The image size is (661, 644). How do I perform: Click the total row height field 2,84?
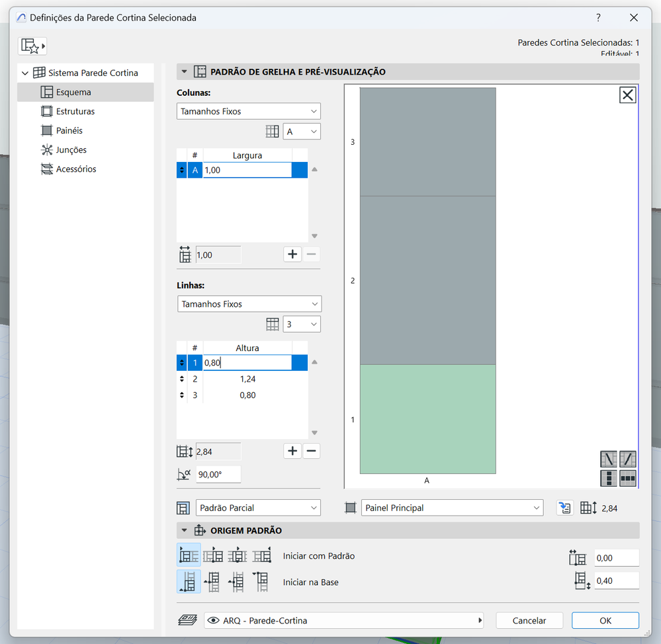[218, 452]
